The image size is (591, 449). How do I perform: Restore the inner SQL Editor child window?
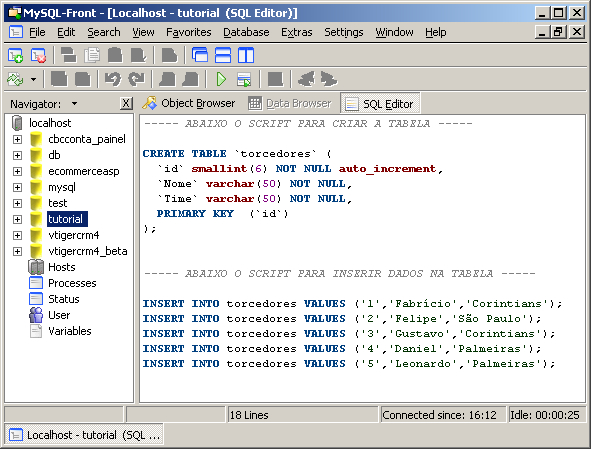[x=559, y=32]
